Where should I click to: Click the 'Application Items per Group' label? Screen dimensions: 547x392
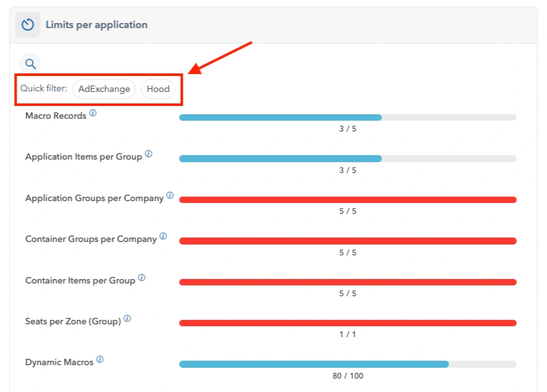click(84, 157)
